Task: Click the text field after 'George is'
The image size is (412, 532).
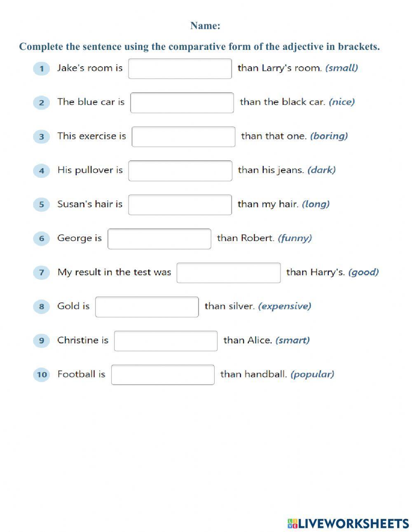Action: coord(159,239)
